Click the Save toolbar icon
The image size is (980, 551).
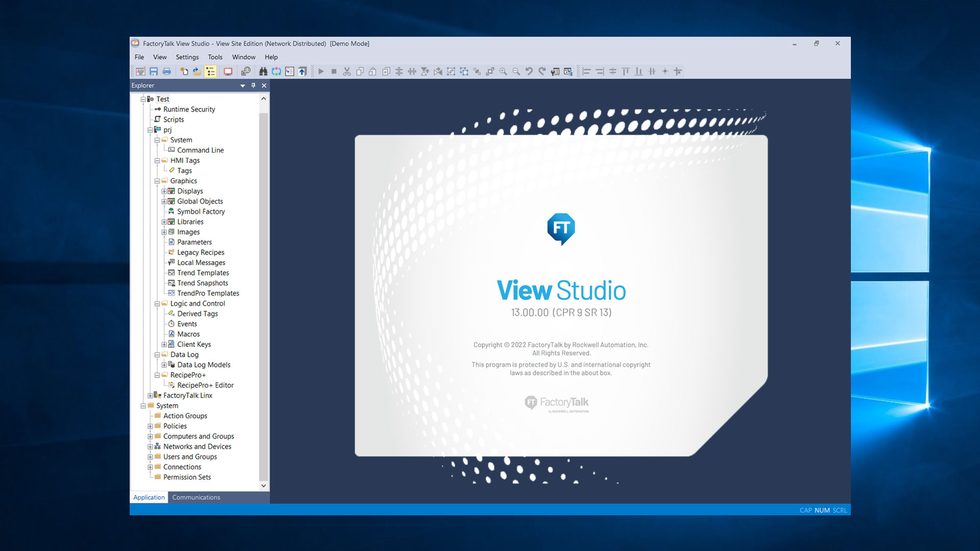(154, 71)
